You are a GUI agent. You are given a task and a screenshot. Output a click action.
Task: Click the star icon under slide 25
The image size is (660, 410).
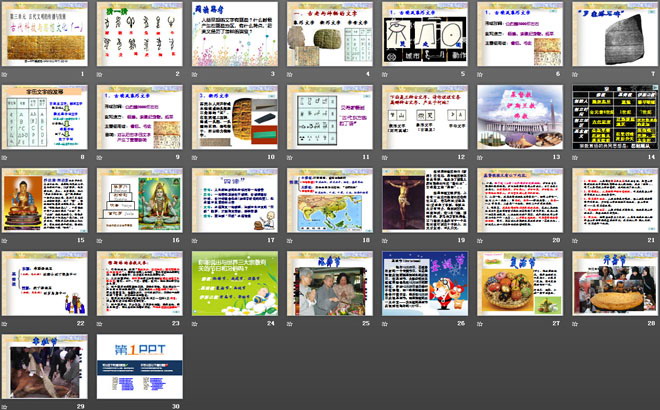(x=290, y=324)
